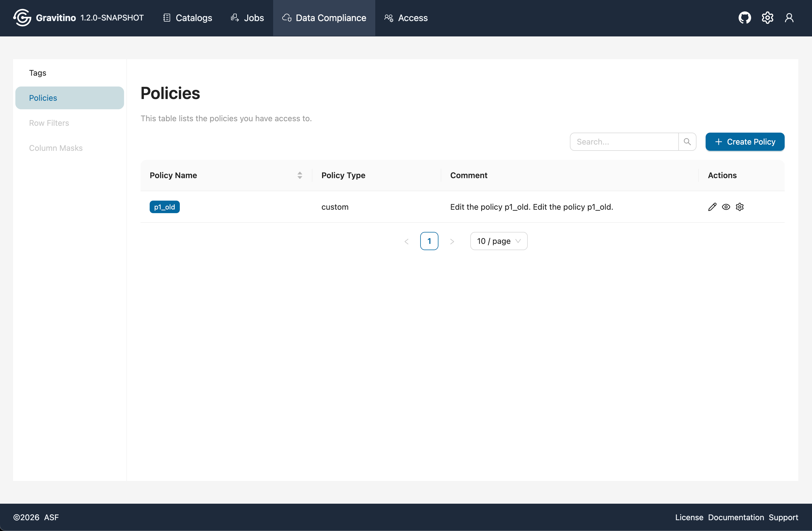
Task: Open the GitHub repository link icon
Action: (x=745, y=18)
